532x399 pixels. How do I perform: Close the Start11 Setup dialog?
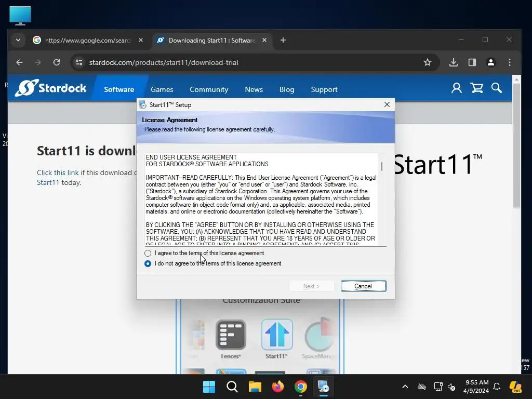(387, 104)
